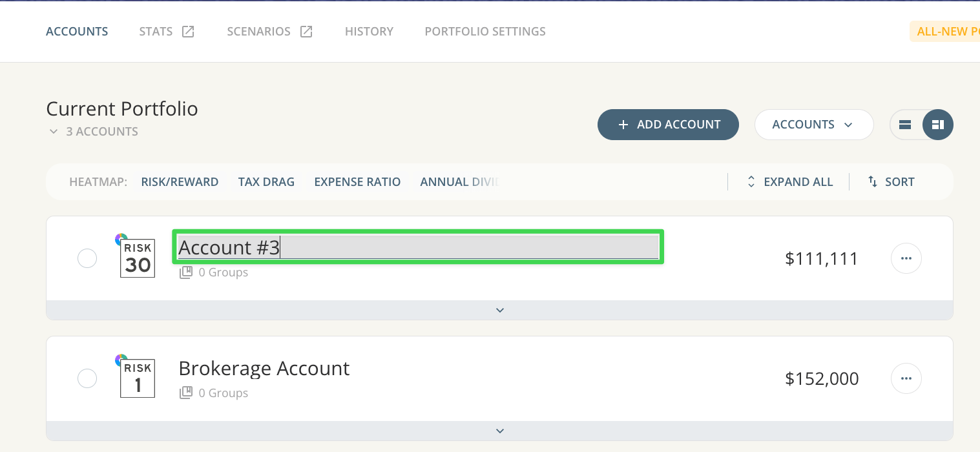The height and width of the screenshot is (452, 980).
Task: Select the radio button beside Brokerage Account
Action: (x=87, y=378)
